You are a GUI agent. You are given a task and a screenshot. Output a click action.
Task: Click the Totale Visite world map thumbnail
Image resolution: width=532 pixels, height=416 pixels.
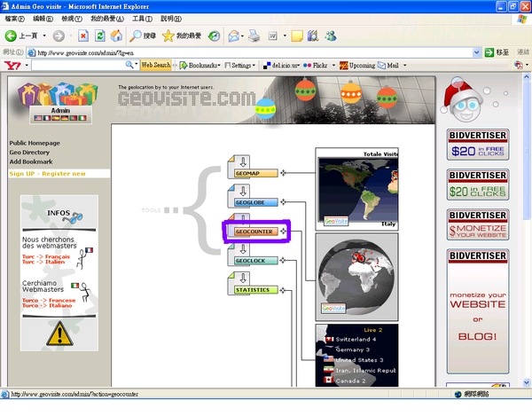pyautogui.click(x=356, y=190)
